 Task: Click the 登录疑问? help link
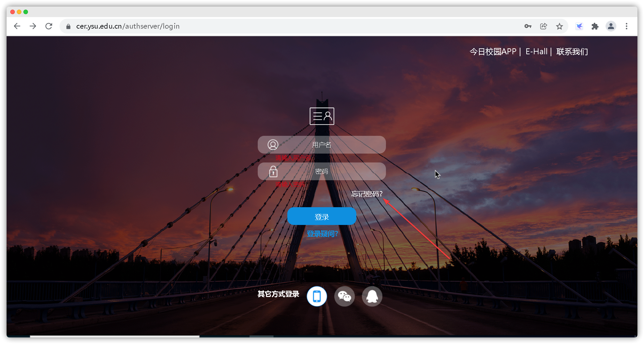322,234
